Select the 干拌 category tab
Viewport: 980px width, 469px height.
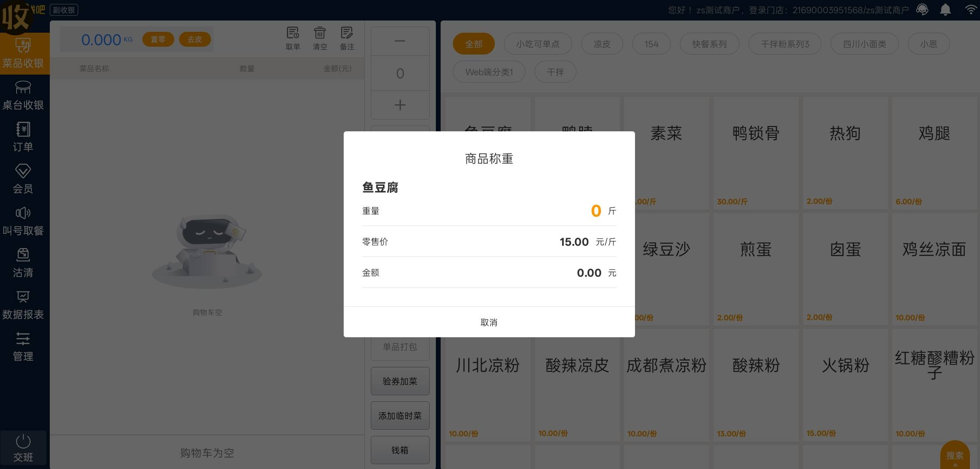pos(556,72)
